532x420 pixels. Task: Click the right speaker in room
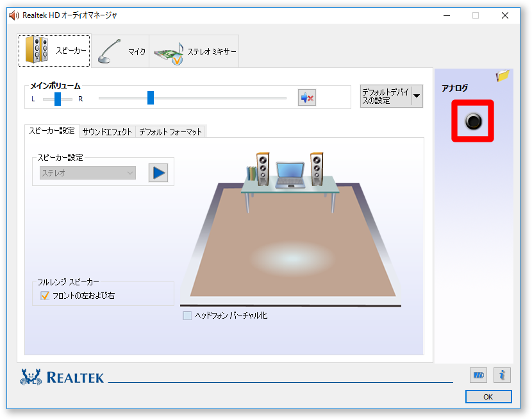click(317, 169)
